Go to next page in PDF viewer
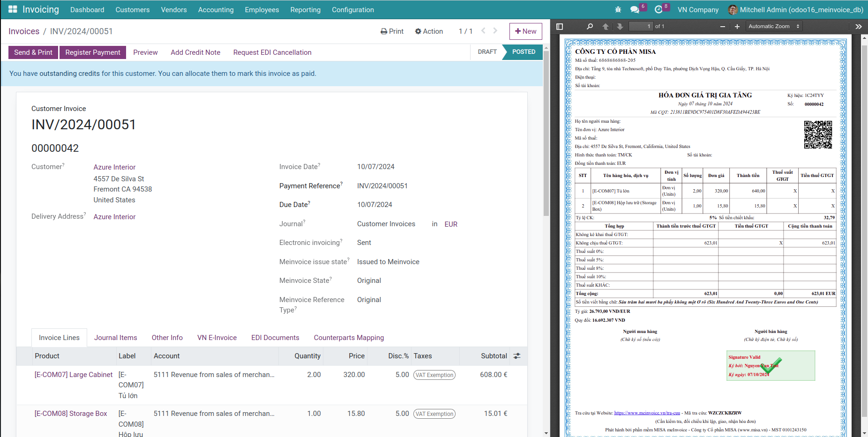Image resolution: width=868 pixels, height=437 pixels. click(x=620, y=27)
